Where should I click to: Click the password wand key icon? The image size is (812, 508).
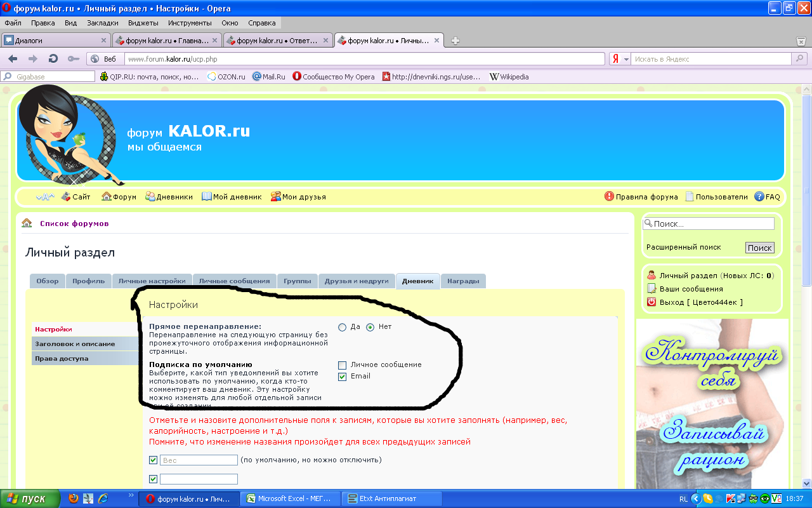[74, 58]
